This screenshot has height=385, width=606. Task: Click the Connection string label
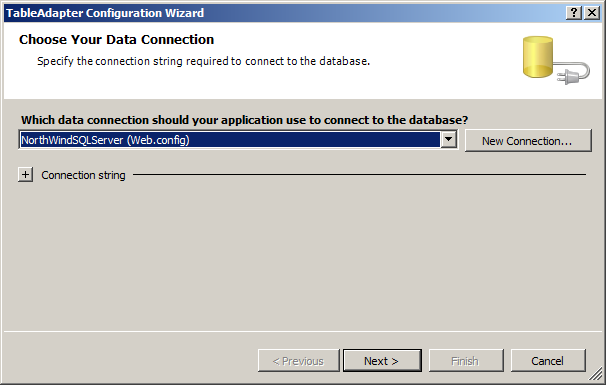[83, 175]
